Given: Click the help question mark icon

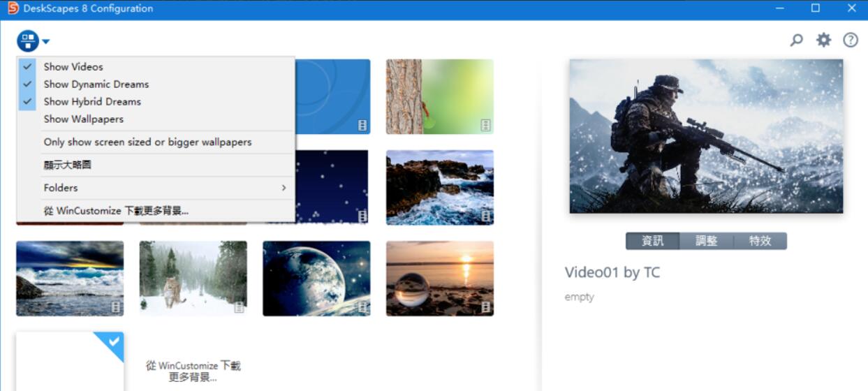Looking at the screenshot, I should [x=851, y=40].
